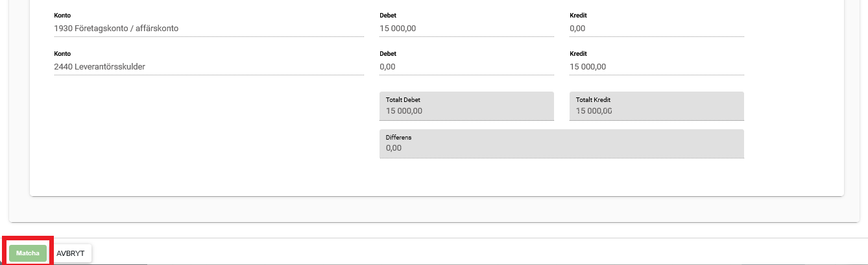This screenshot has width=868, height=265.
Task: Click the Kredit label in the first row
Action: pos(578,16)
